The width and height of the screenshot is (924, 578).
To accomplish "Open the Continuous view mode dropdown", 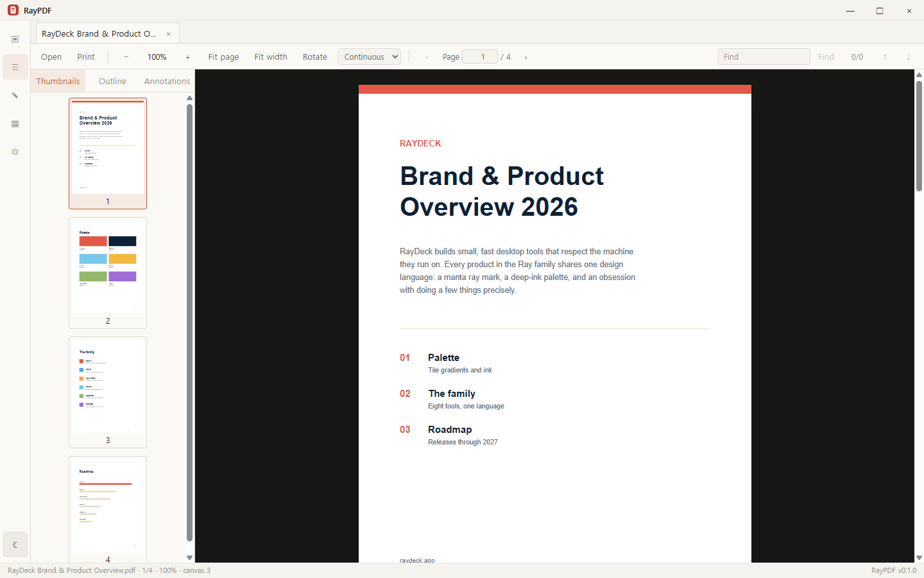I will click(370, 57).
